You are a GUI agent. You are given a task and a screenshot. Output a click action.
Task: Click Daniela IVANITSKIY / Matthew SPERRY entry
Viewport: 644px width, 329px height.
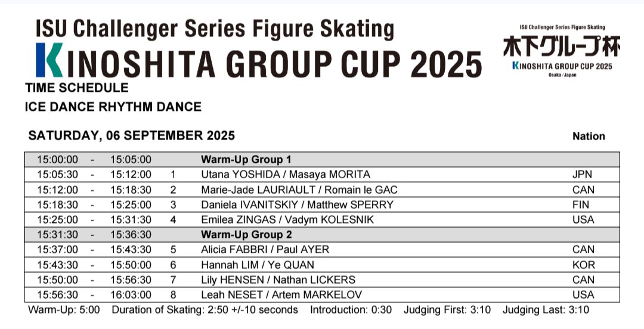(297, 205)
